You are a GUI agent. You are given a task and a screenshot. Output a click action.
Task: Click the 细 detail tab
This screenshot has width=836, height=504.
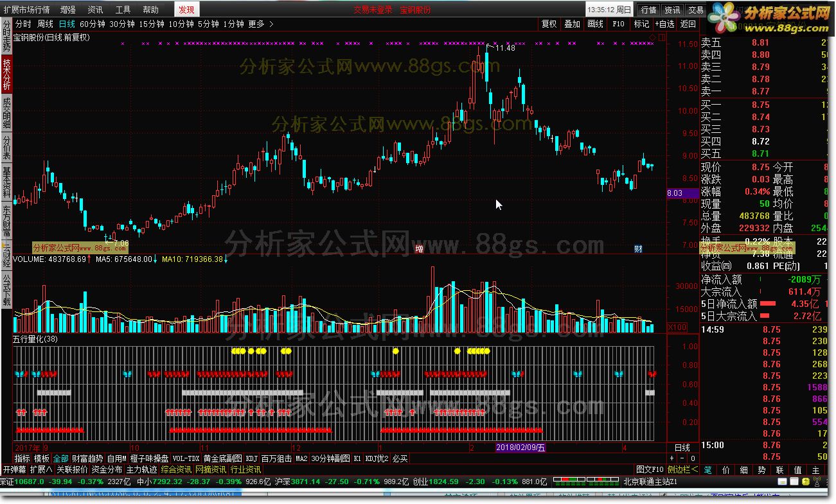[743, 470]
